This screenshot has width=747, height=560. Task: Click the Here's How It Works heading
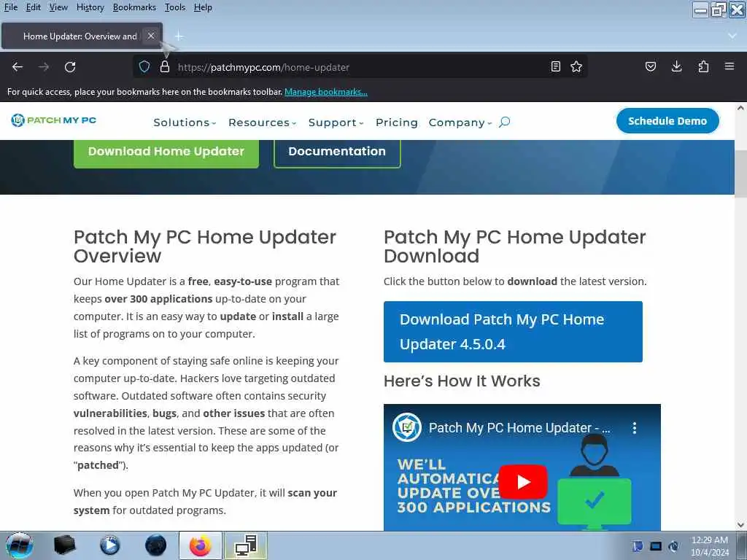click(462, 381)
